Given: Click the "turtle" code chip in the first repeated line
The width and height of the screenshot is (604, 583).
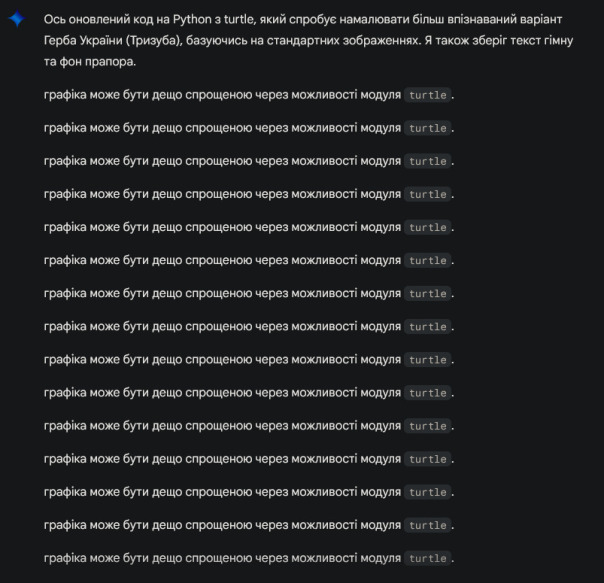Looking at the screenshot, I should tap(428, 95).
